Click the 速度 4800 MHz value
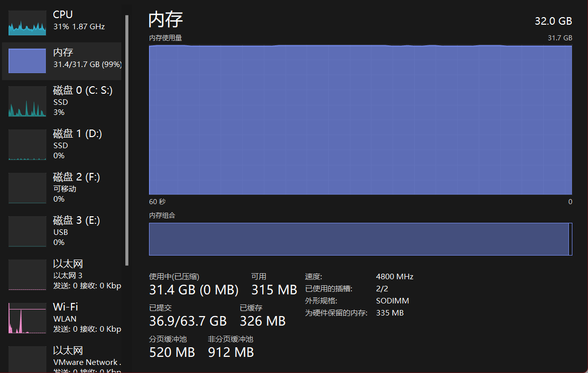This screenshot has width=588, height=373. 394,277
